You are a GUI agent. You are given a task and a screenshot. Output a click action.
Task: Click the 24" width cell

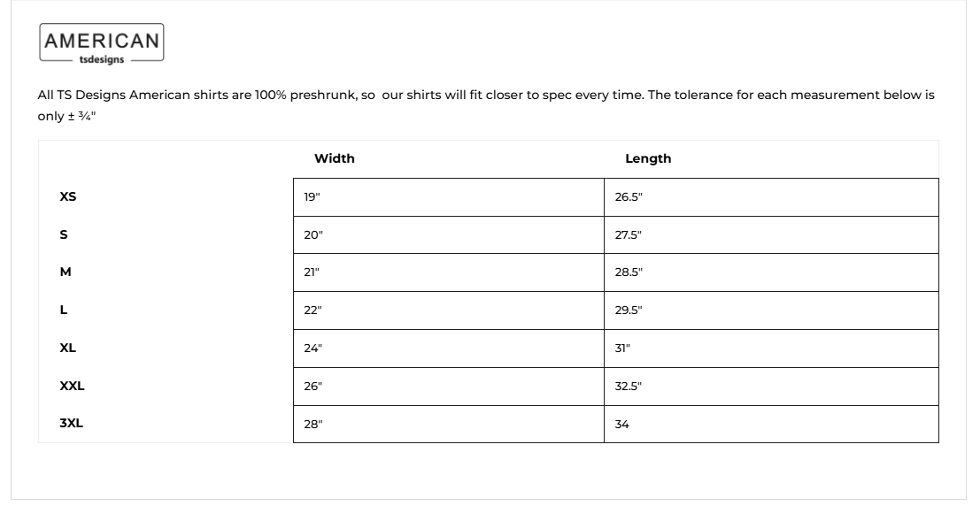coord(448,349)
